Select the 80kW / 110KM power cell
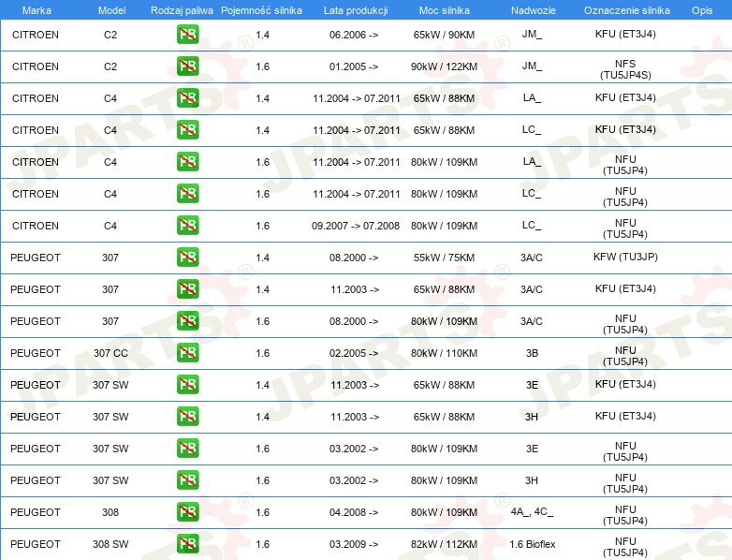732x560 pixels. pos(444,353)
